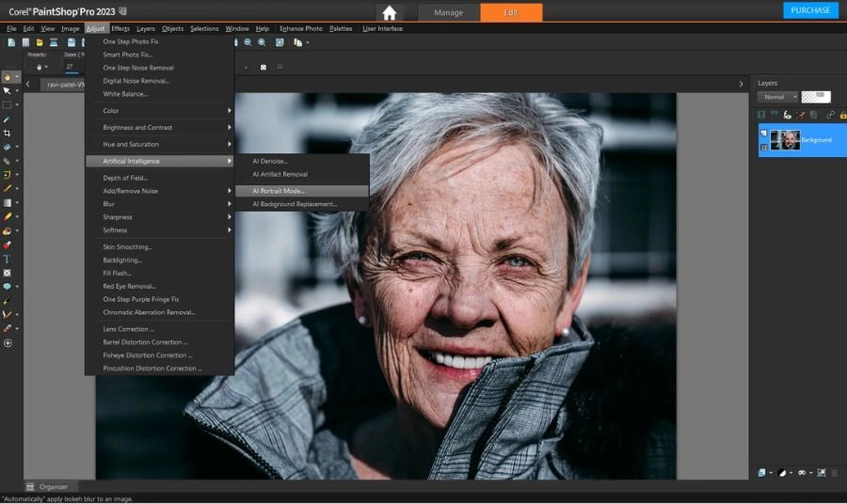The width and height of the screenshot is (847, 504).
Task: Click the Zoom percentage field
Action: pyautogui.click(x=72, y=67)
